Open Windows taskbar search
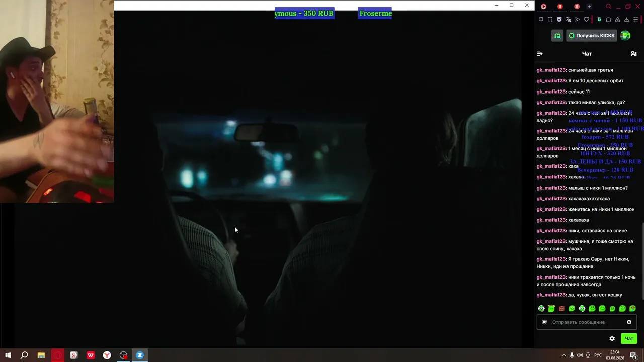 pos(24,355)
